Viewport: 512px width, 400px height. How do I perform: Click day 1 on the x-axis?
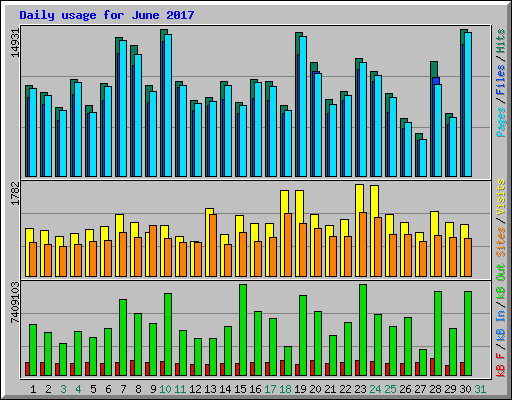pyautogui.click(x=33, y=389)
